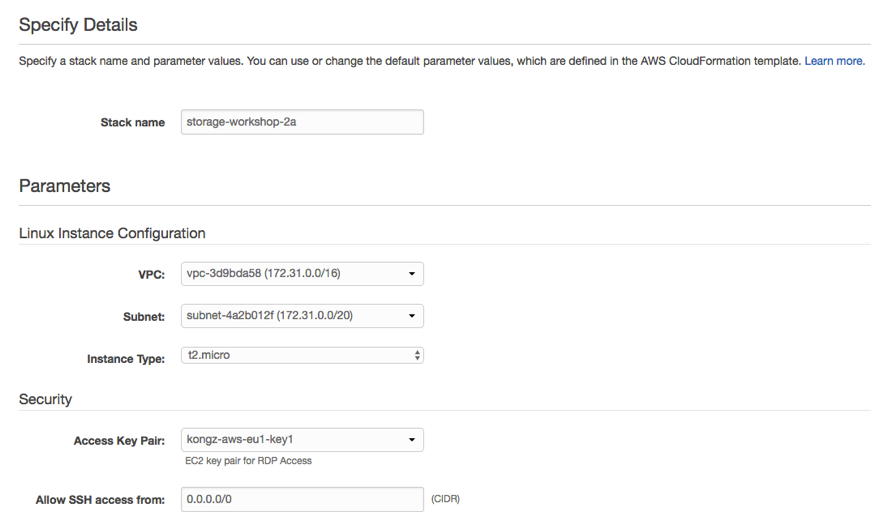Click the Allow SSH access from label
Screen dimensions: 871x525
pyautogui.click(x=100, y=501)
